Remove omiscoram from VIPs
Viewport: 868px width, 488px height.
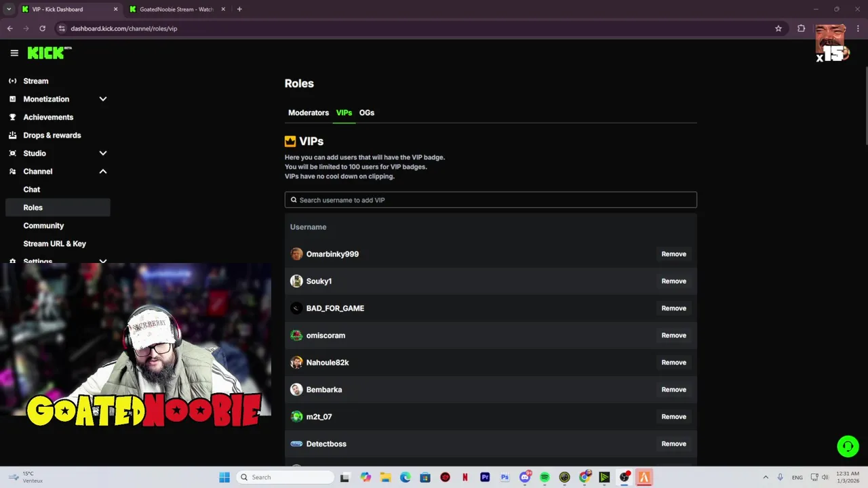click(673, 335)
